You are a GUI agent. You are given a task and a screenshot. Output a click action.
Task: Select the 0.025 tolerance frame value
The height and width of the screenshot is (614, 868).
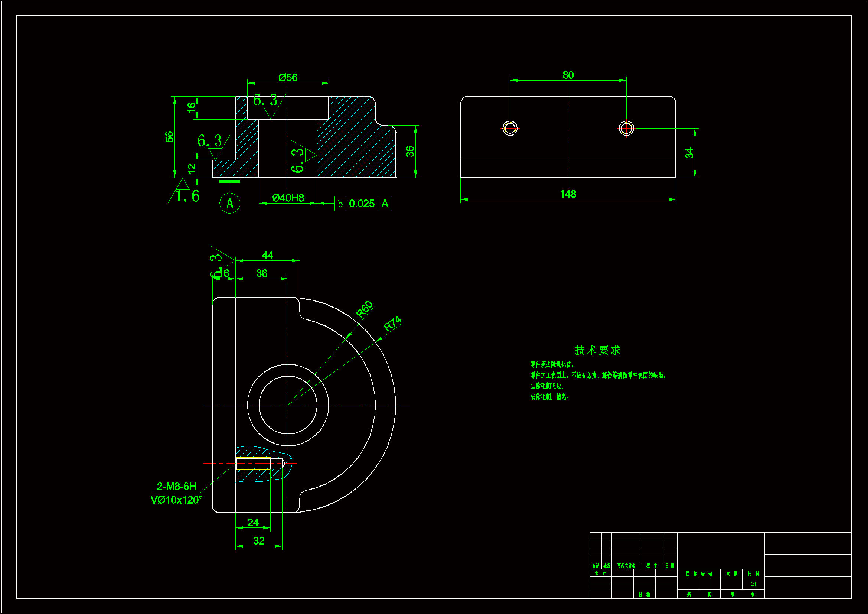362,204
